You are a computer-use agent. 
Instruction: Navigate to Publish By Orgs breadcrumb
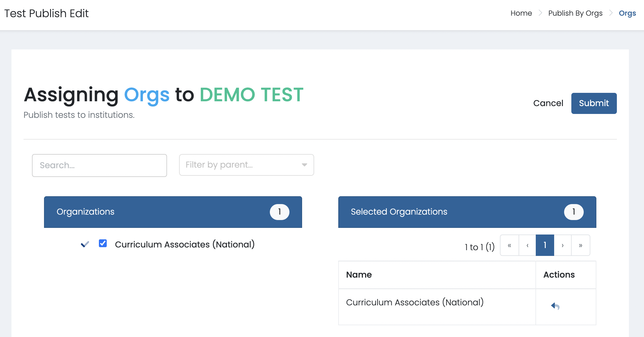575,13
